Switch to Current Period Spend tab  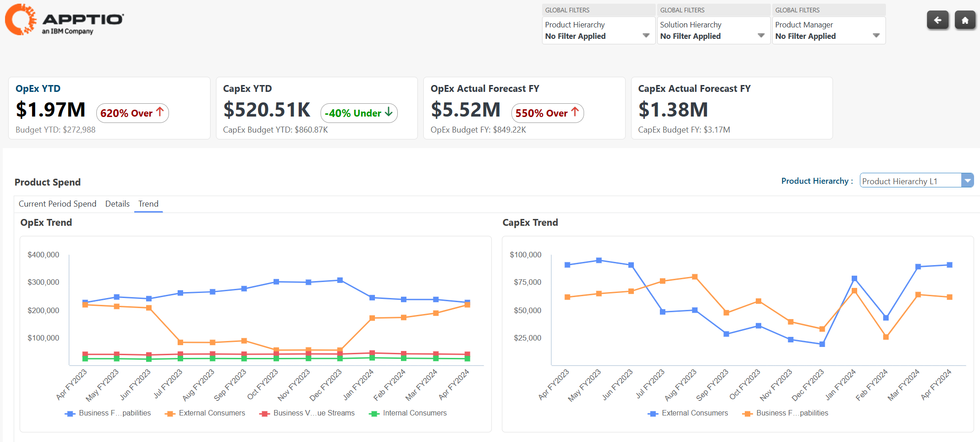(x=58, y=204)
